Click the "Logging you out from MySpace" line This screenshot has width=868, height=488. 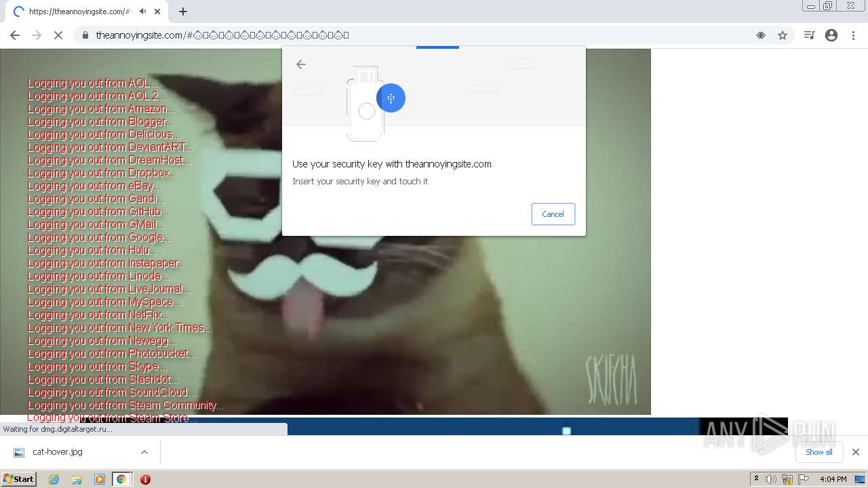[105, 302]
